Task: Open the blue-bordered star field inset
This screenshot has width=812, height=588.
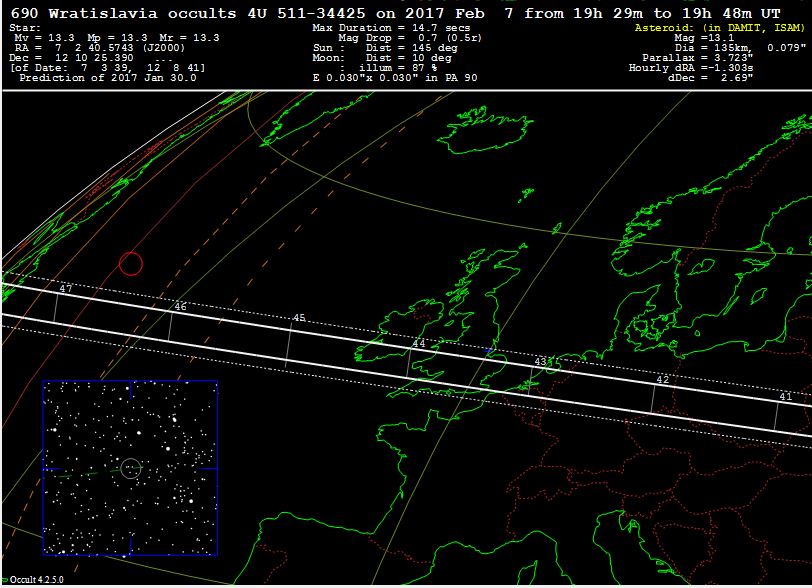Action: click(130, 467)
